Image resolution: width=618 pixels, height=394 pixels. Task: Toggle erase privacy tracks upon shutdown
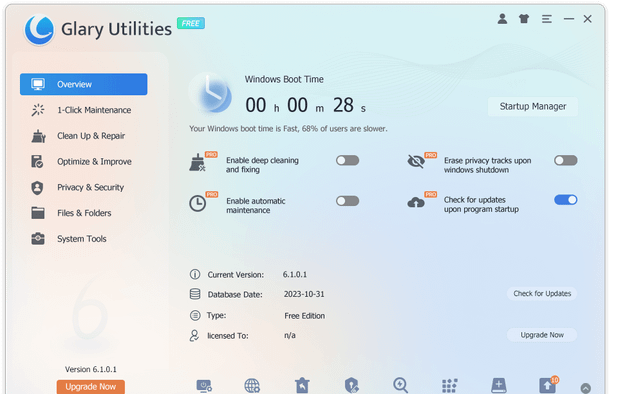566,160
